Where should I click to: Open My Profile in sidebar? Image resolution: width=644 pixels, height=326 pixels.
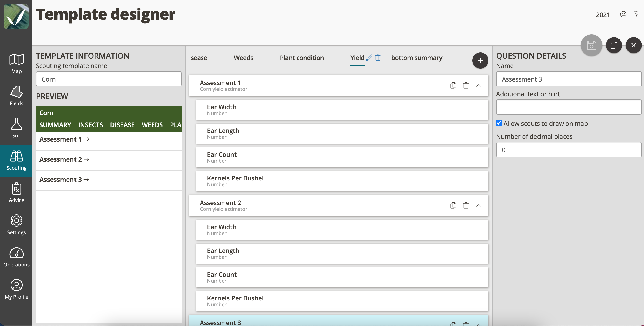pos(16,289)
